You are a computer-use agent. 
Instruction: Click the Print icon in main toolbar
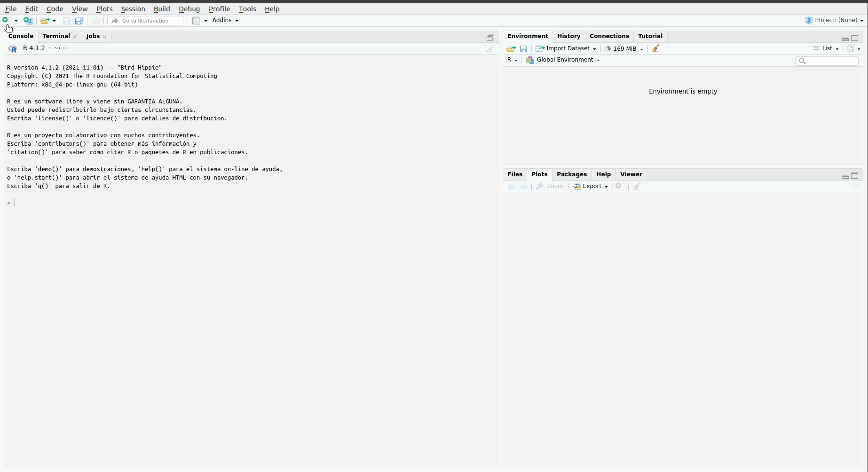coord(96,21)
